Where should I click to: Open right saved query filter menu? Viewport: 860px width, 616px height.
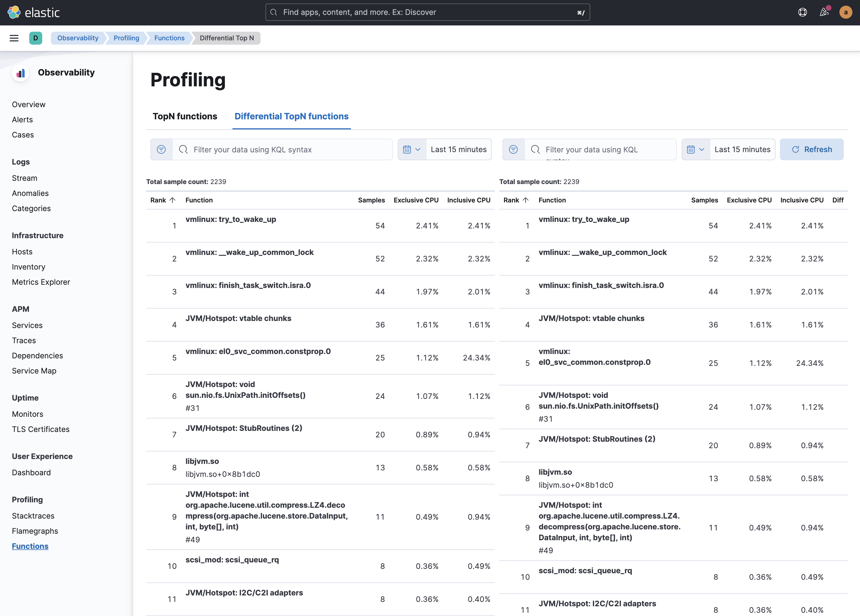513,149
